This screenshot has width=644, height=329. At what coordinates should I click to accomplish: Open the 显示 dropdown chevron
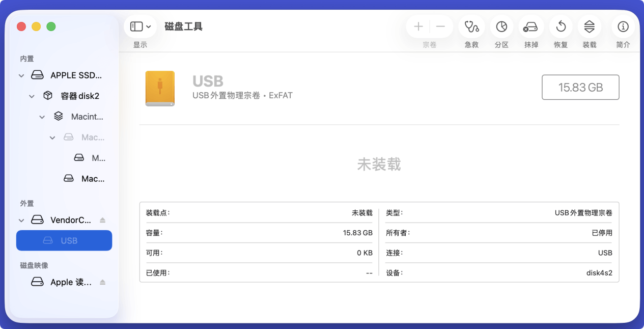(x=148, y=26)
